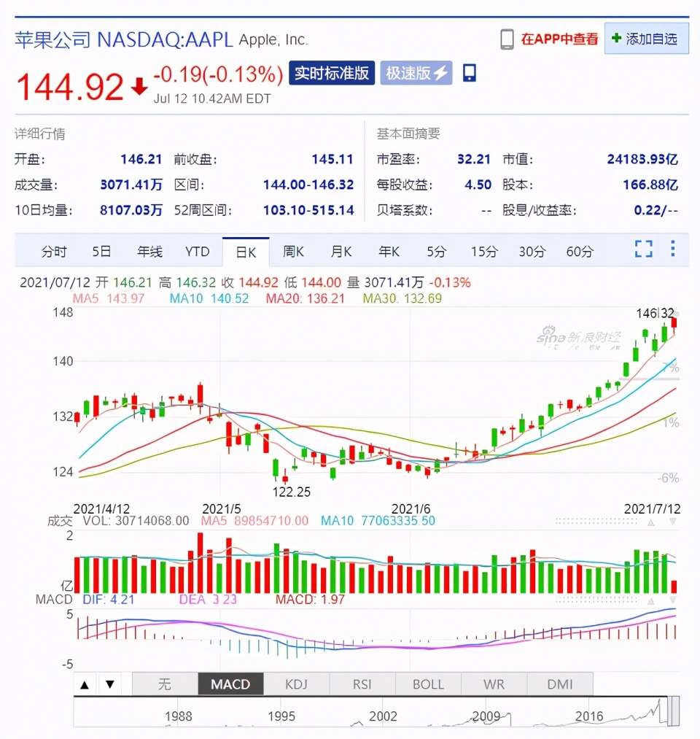Click the current price 144.92

tap(70, 88)
